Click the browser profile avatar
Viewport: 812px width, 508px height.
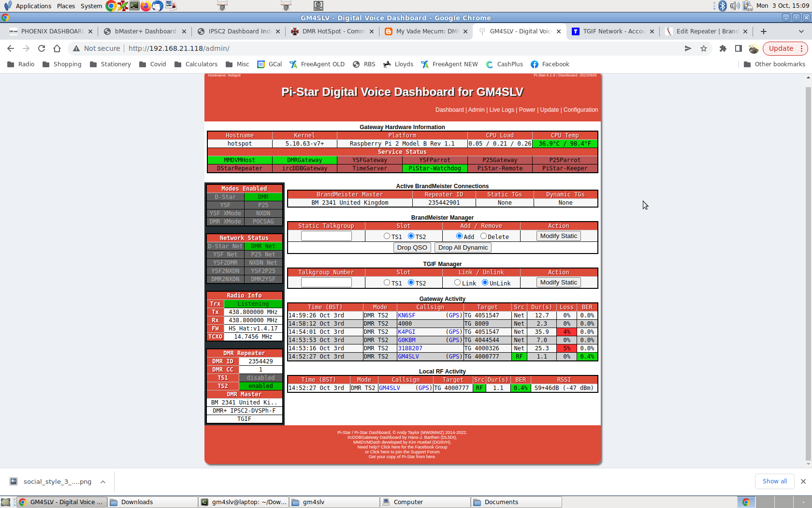coord(754,48)
